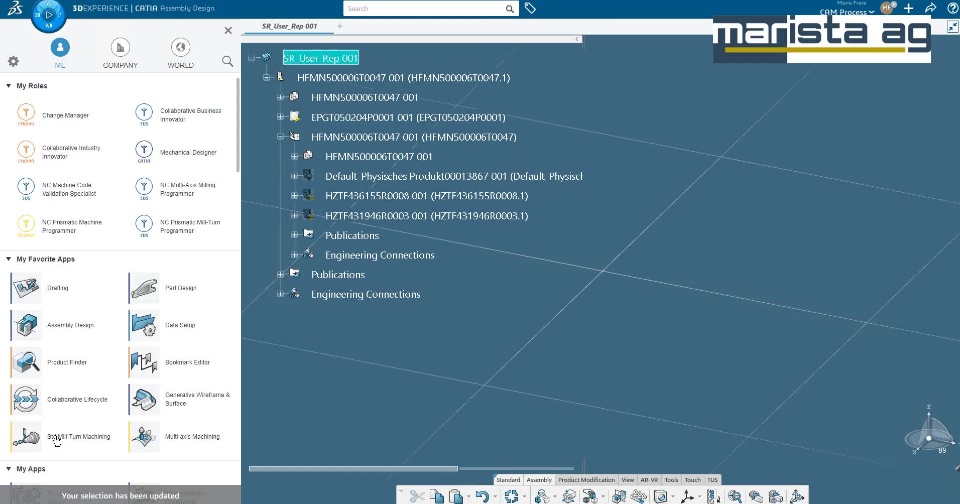Open the 3DEXPERIENCE compass

(48, 15)
